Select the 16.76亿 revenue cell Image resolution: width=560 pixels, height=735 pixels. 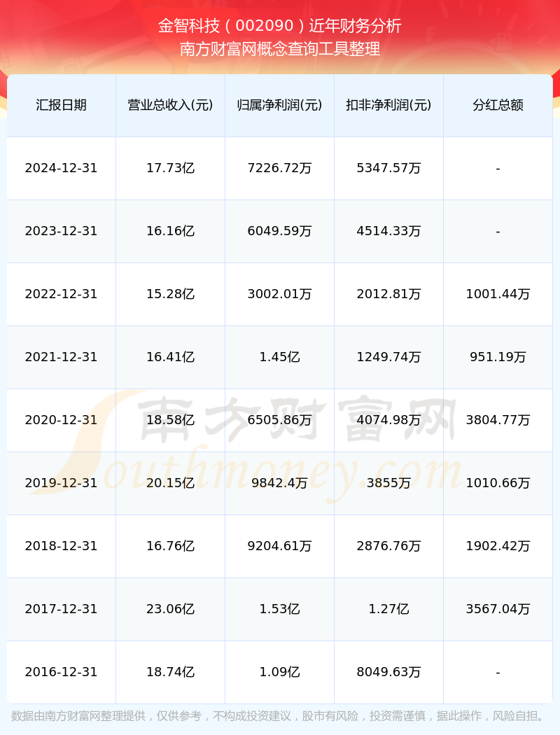(x=171, y=546)
